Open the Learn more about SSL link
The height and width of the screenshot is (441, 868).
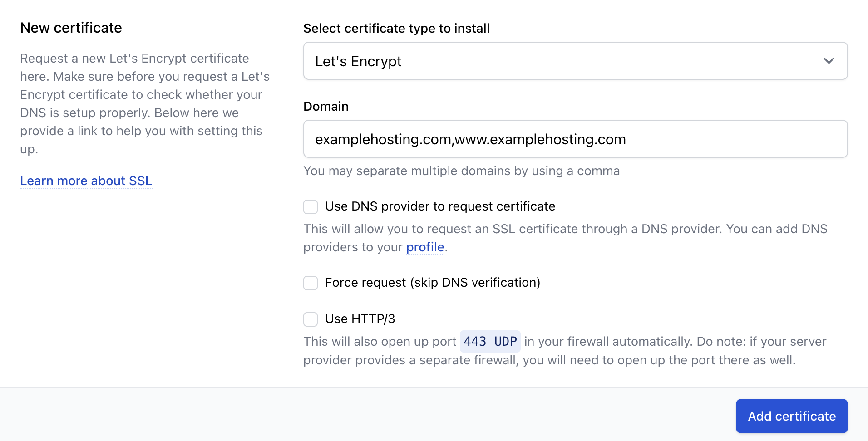point(86,181)
